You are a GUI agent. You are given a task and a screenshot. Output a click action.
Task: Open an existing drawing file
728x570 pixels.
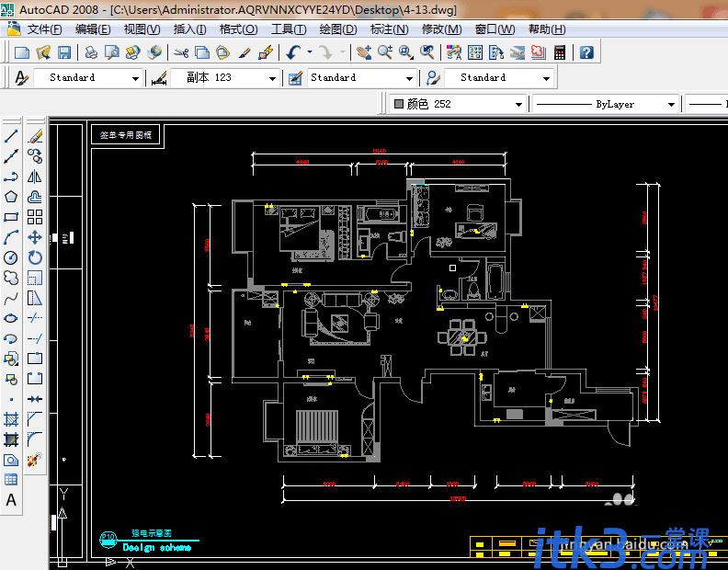click(43, 52)
